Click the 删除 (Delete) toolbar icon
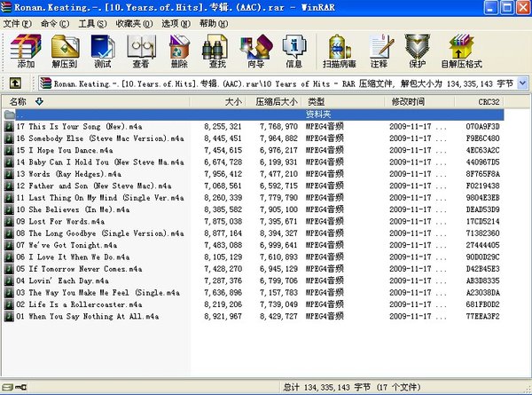This screenshot has height=395, width=532. point(179,51)
